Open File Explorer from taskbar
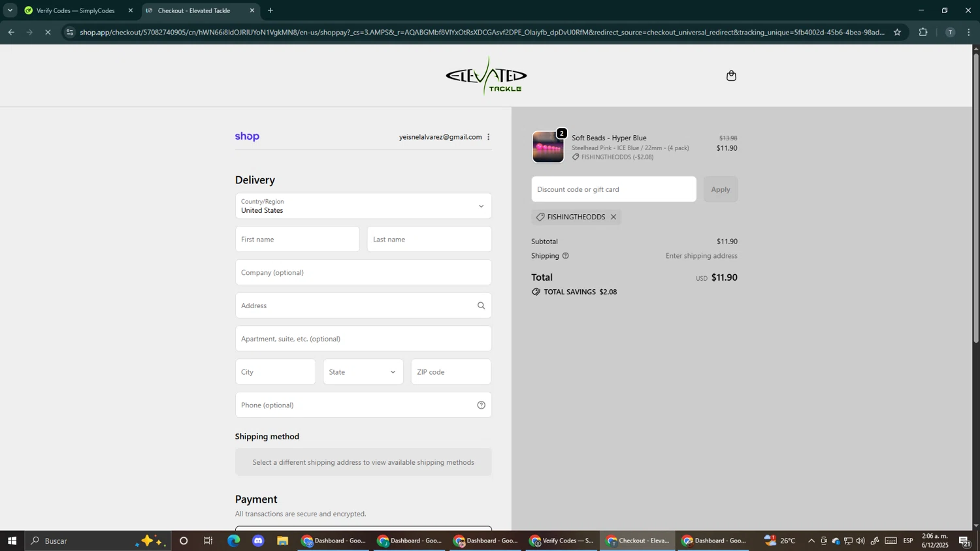 [x=282, y=541]
